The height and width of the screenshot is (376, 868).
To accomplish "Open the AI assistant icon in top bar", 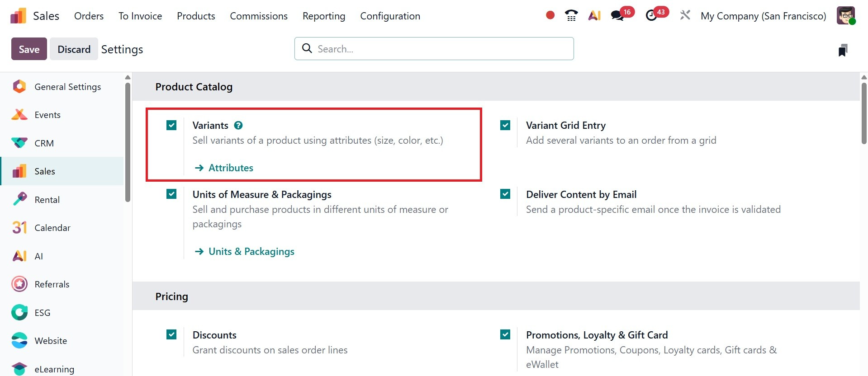I will 594,16.
